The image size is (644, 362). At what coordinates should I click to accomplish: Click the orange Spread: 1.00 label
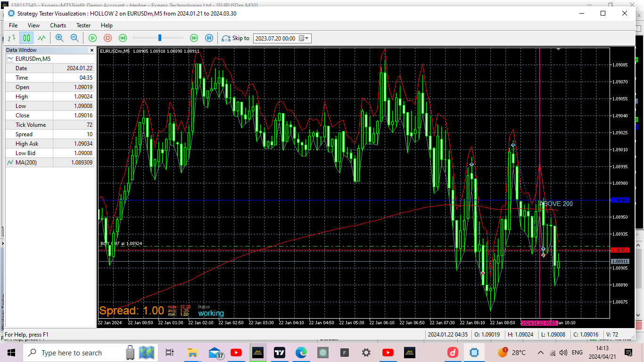132,311
